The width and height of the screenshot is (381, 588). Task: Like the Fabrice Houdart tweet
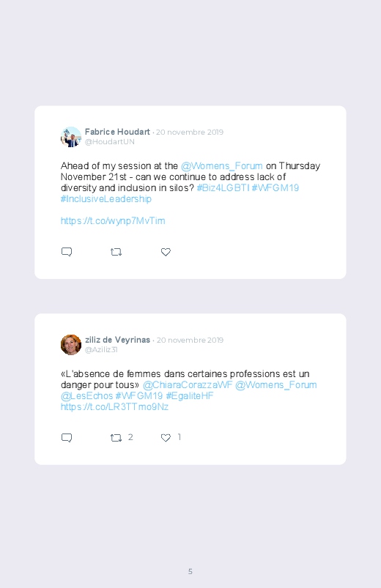click(x=166, y=252)
